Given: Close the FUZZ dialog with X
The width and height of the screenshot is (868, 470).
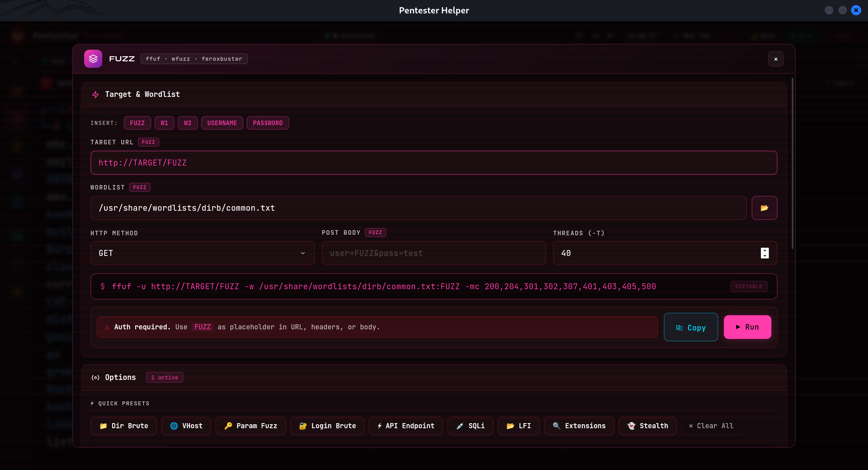Looking at the screenshot, I should [x=775, y=59].
